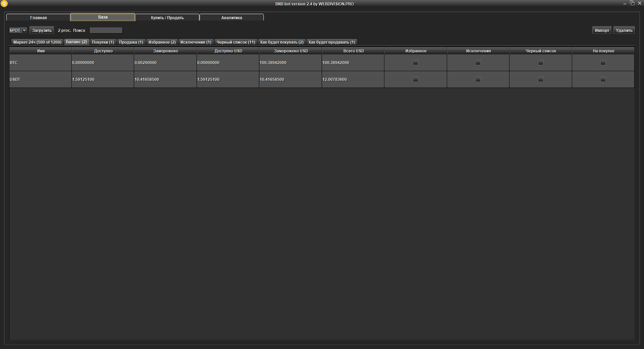
Task: Focus the Поиск search field
Action: tap(106, 30)
